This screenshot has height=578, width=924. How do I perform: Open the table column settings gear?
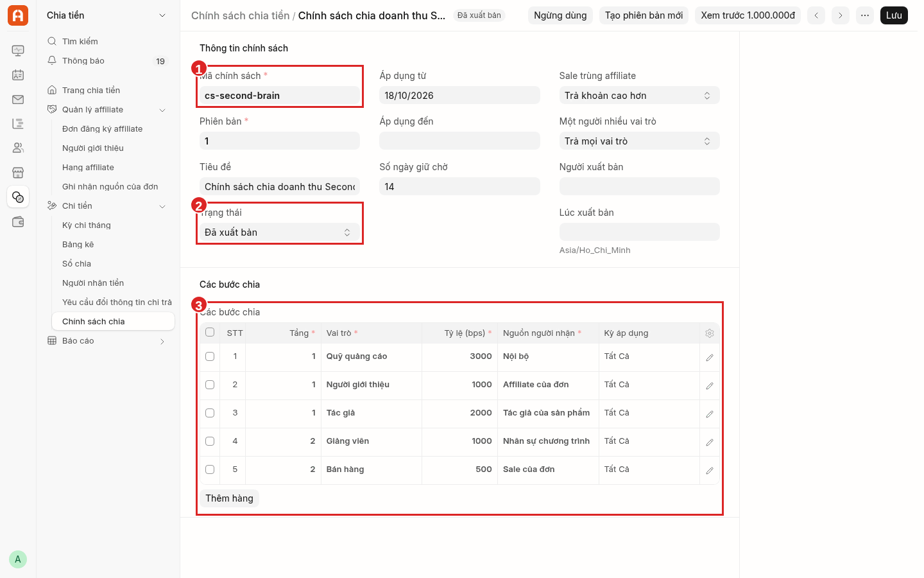(x=710, y=333)
